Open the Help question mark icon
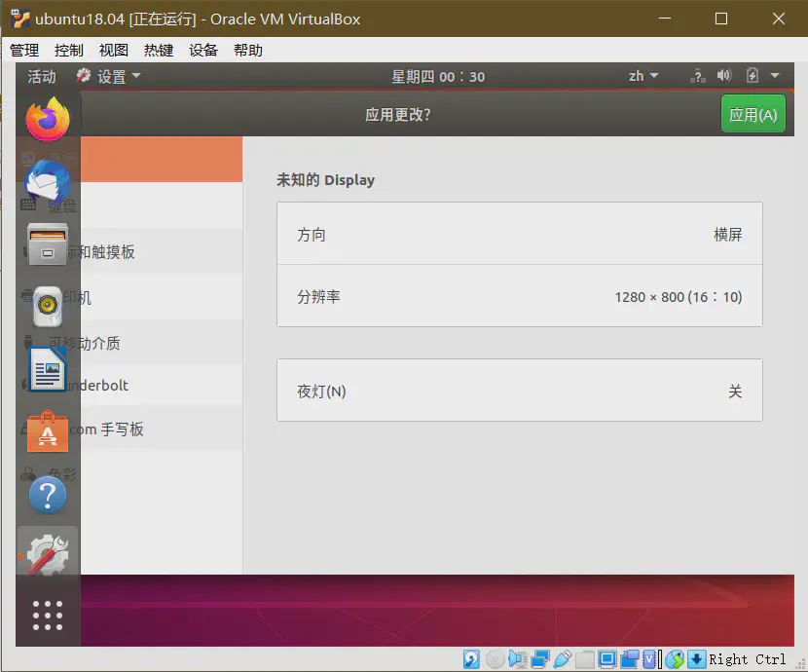Screen dimensions: 808x672 (47, 494)
